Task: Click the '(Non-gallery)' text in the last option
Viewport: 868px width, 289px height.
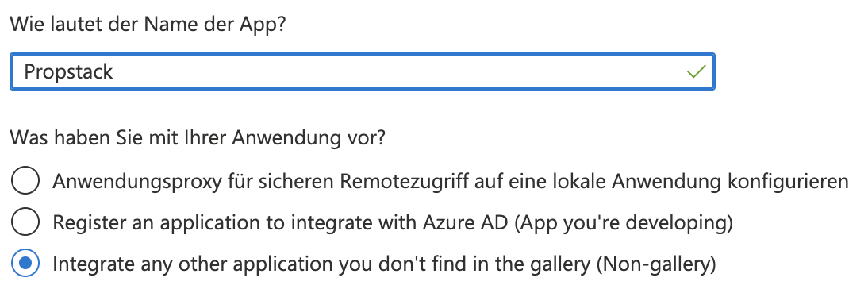Action: pos(656,264)
